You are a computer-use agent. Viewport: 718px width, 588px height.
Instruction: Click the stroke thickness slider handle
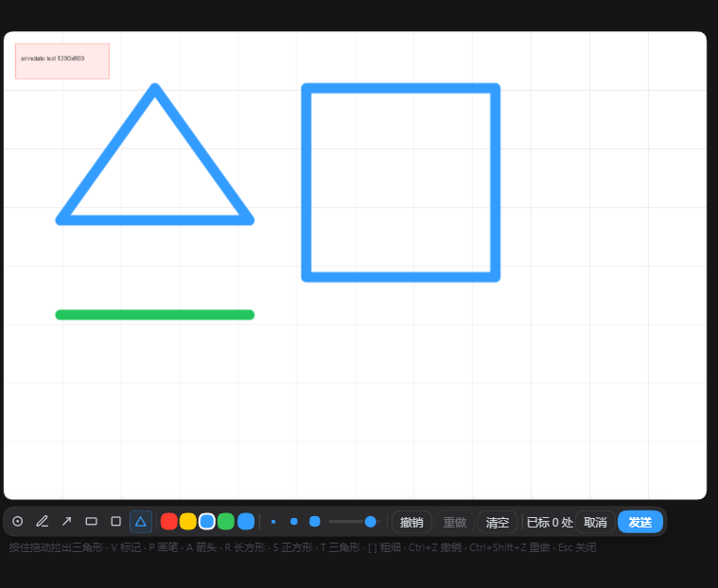371,522
